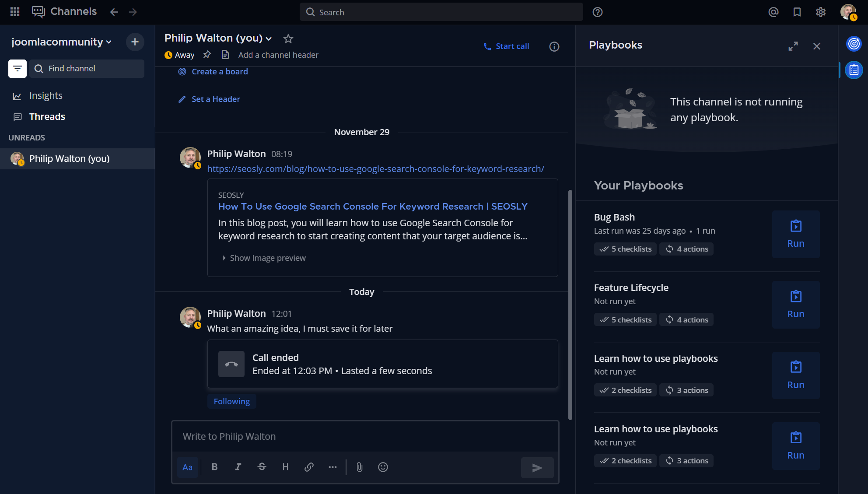This screenshot has height=494, width=868.
Task: Open the product switcher grid icon
Action: coord(15,12)
